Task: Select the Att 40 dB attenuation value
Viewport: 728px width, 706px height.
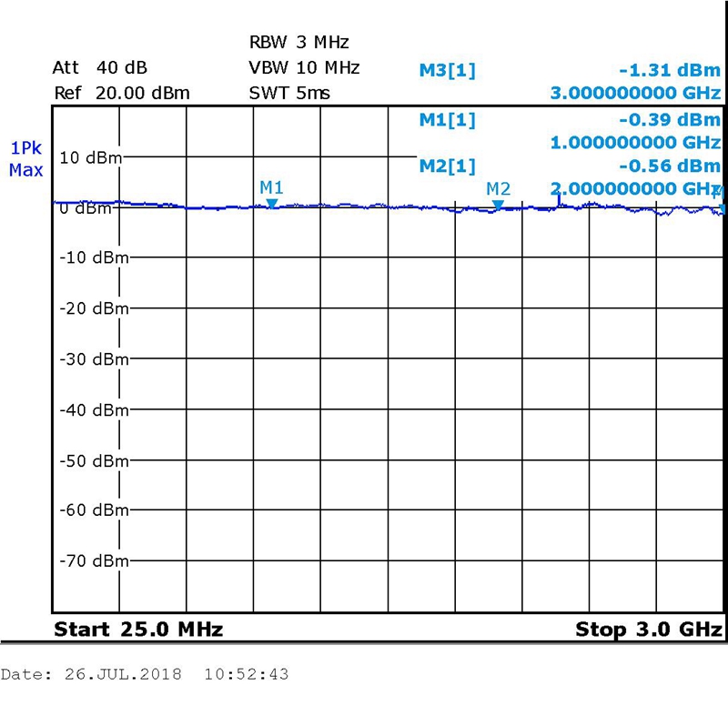Action: (x=100, y=68)
